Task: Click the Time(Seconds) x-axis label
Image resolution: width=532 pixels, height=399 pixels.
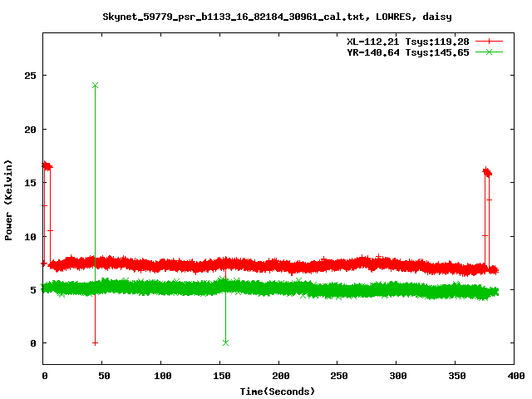Action: click(277, 392)
